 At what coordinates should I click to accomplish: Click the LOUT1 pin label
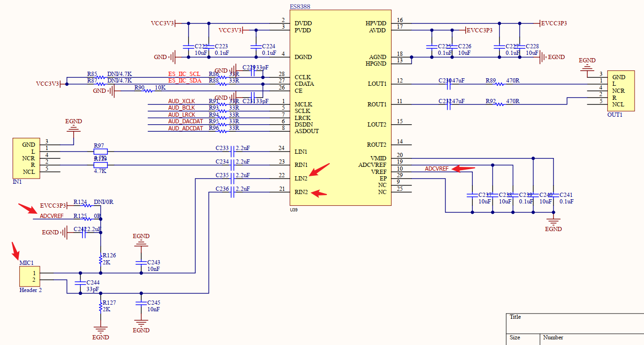coord(377,84)
